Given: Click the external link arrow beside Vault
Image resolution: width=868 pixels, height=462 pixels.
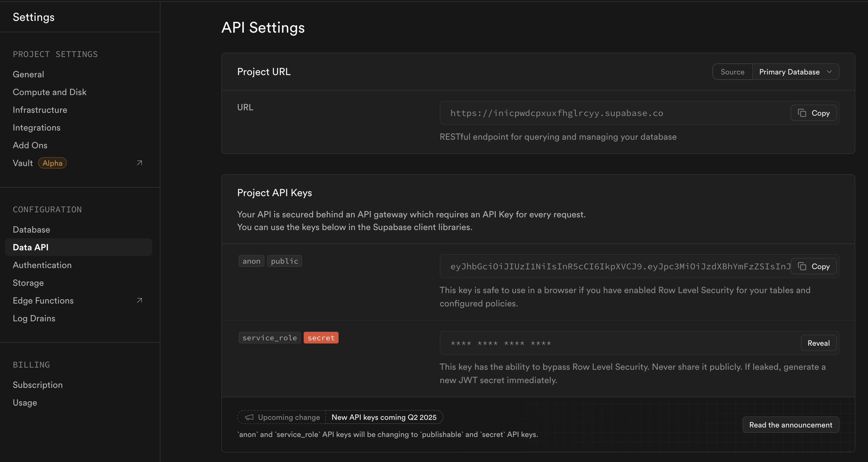Looking at the screenshot, I should point(139,163).
